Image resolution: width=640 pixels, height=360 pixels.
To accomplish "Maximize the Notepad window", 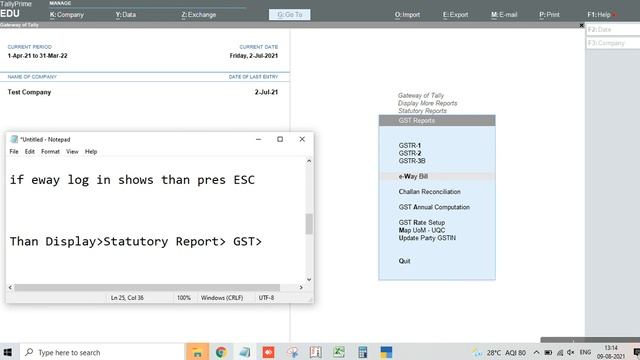I will [280, 139].
